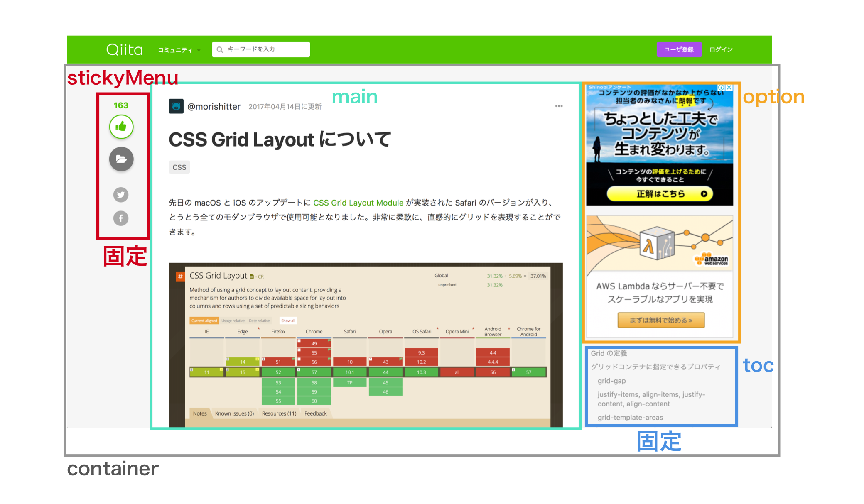The height and width of the screenshot is (504, 864).
Task: Open the ログイン link
Action: click(x=721, y=49)
